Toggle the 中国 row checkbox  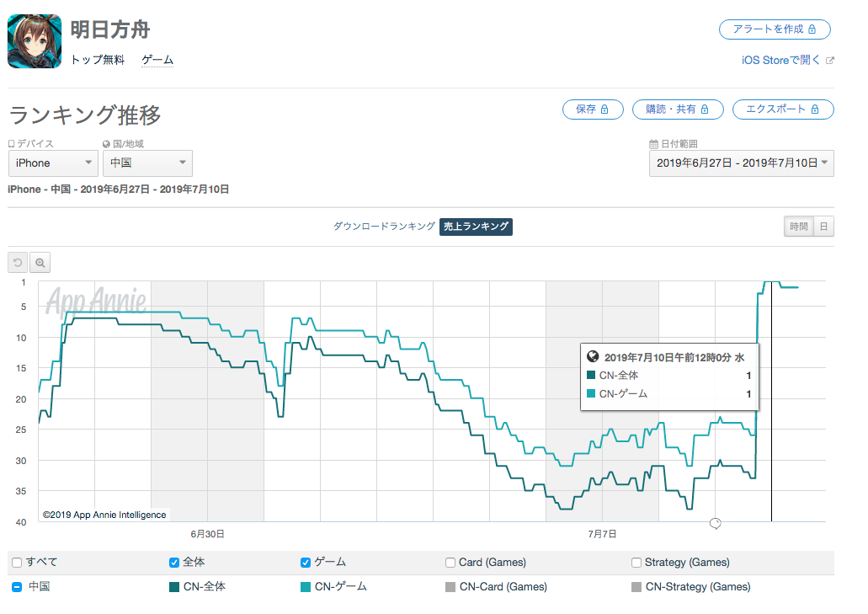tap(17, 587)
